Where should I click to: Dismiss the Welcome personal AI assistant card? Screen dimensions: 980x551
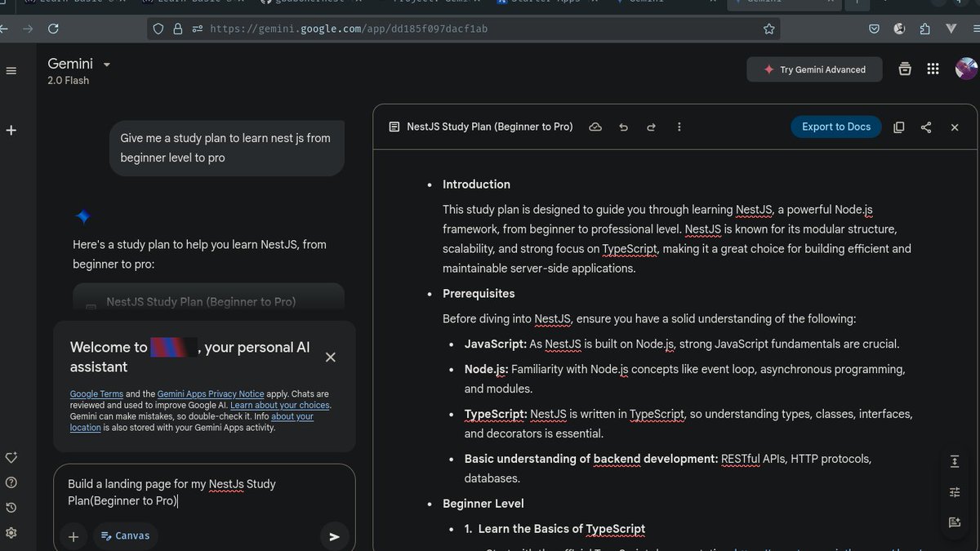pos(330,357)
